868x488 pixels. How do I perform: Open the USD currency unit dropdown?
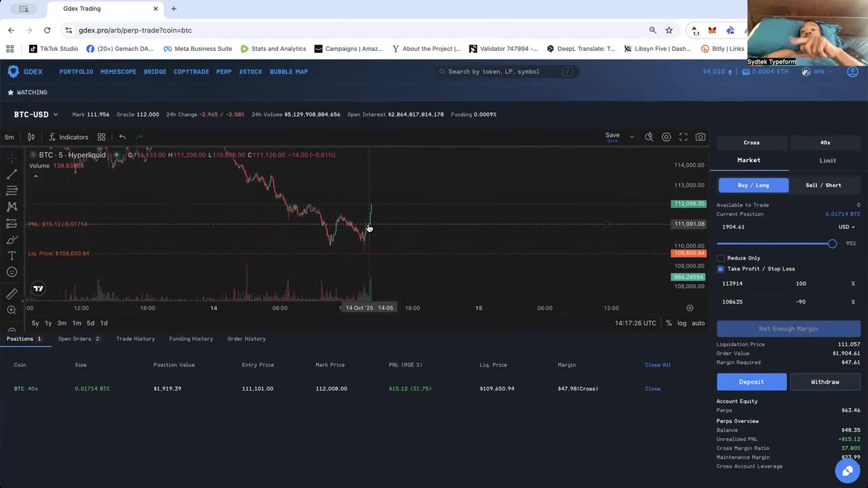pyautogui.click(x=846, y=227)
